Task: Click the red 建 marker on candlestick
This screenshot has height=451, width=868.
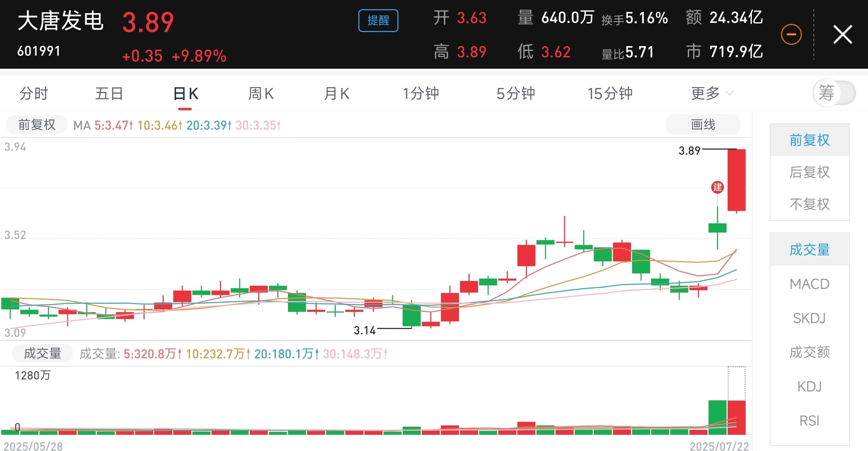Action: coord(717,187)
